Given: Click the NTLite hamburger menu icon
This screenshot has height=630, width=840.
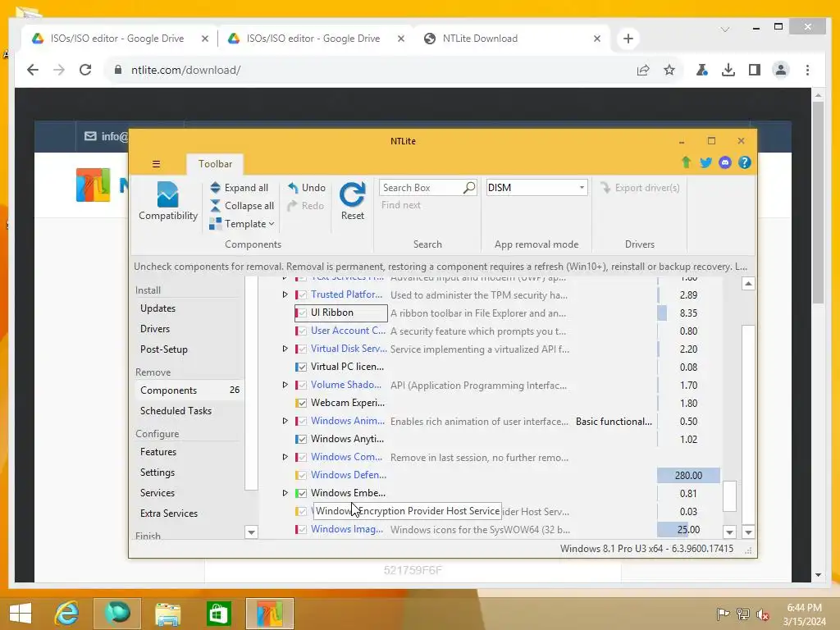Looking at the screenshot, I should 156,164.
